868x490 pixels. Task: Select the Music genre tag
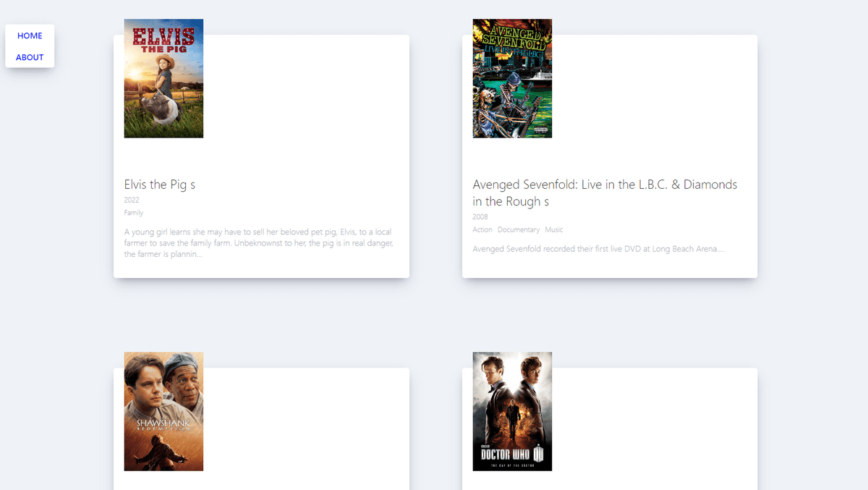point(554,229)
